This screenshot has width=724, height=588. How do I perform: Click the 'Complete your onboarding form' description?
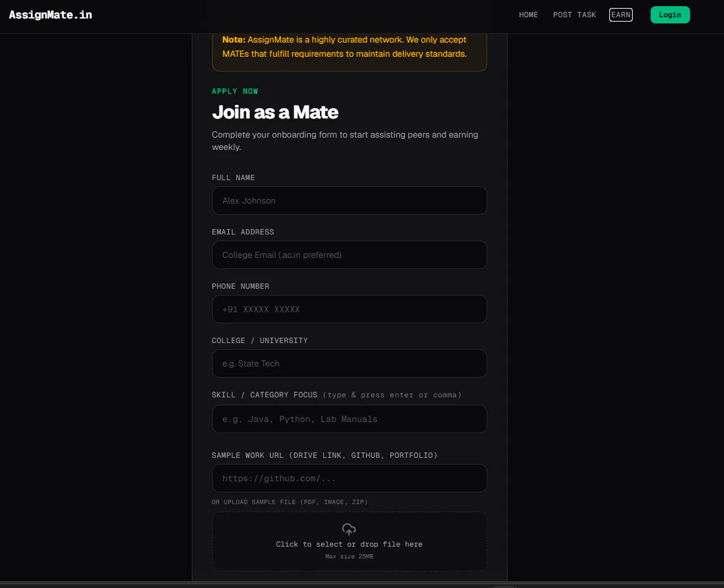(345, 141)
